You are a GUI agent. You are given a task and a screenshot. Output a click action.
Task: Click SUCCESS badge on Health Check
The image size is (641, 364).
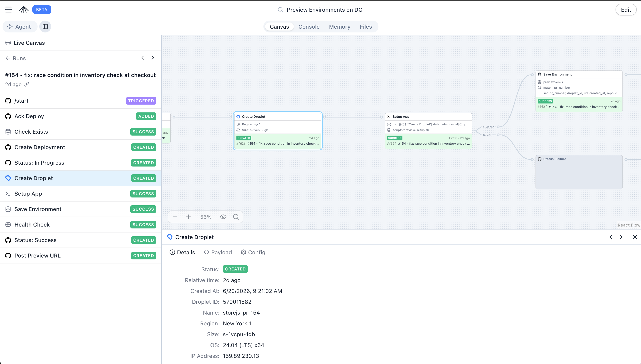coord(143,225)
